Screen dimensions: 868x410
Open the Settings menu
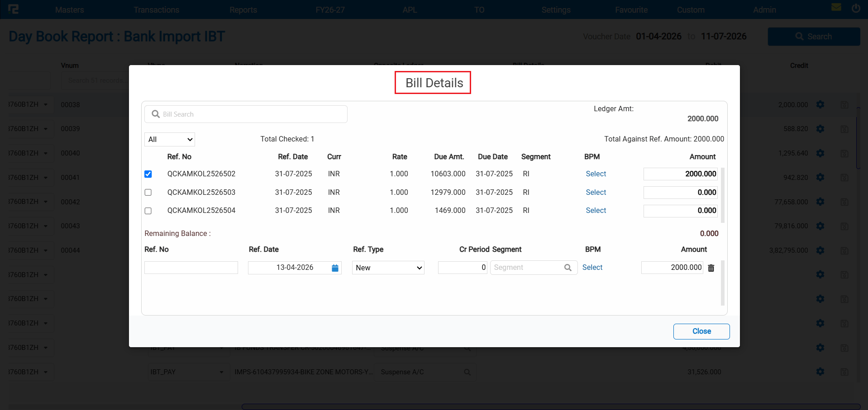[556, 9]
